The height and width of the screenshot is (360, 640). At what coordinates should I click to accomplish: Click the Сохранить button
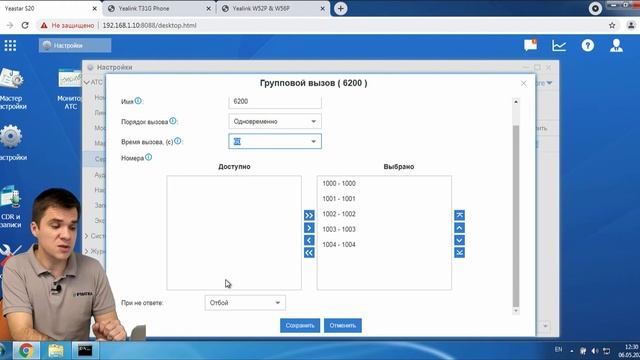click(x=300, y=325)
